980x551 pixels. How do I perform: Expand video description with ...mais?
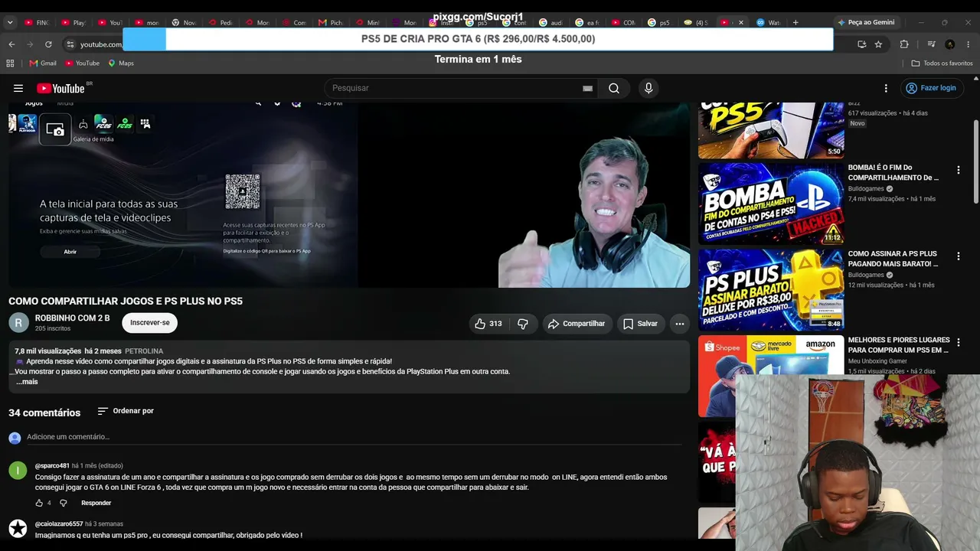click(x=27, y=382)
